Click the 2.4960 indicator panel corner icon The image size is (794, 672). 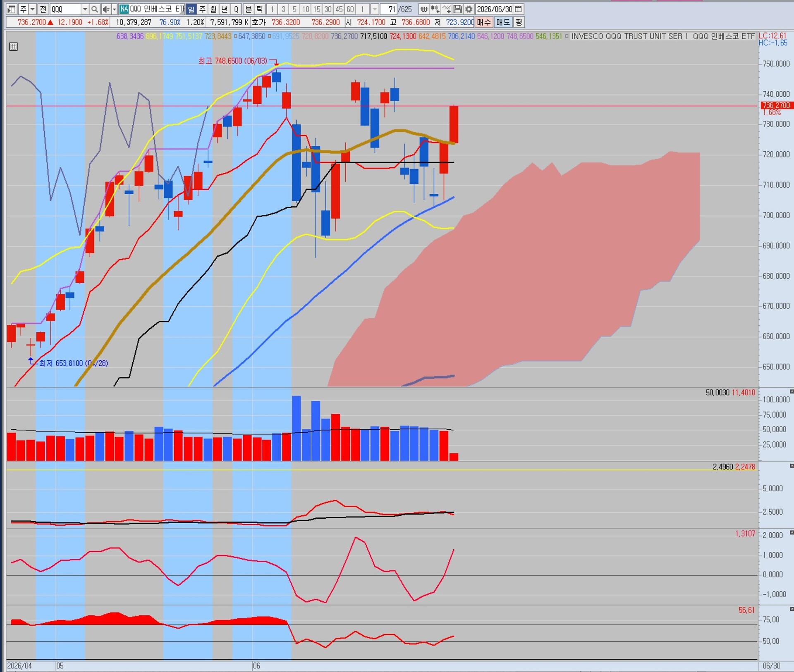click(x=792, y=466)
